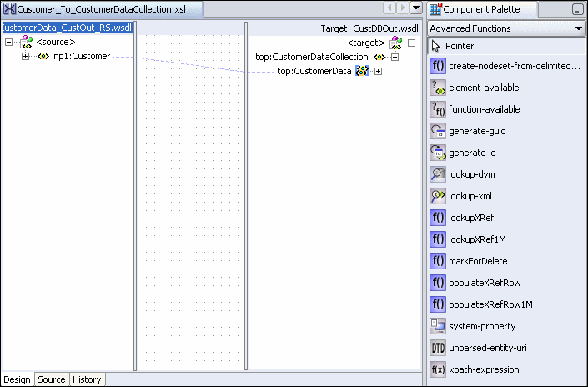This screenshot has width=588, height=387.
Task: Select the top:CustomerData tree item
Action: point(314,71)
